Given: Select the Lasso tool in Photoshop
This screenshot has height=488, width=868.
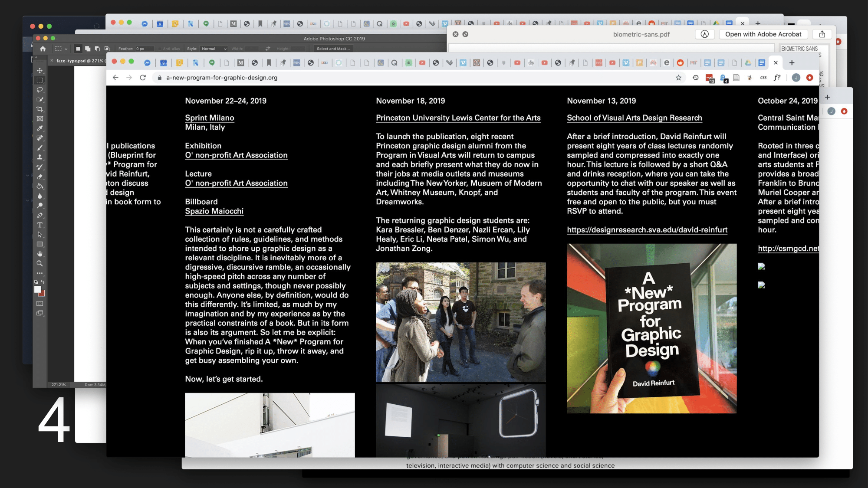Looking at the screenshot, I should click(40, 90).
